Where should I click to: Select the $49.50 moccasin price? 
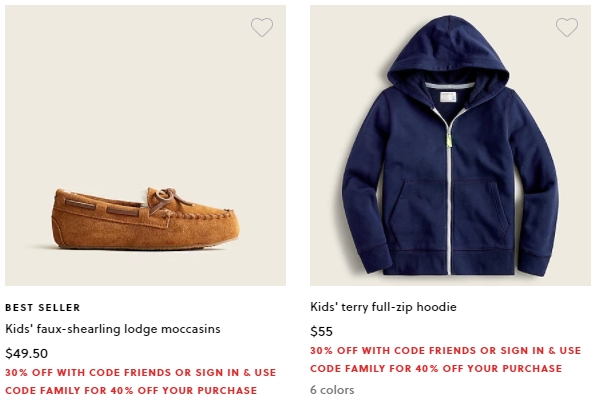(x=27, y=353)
